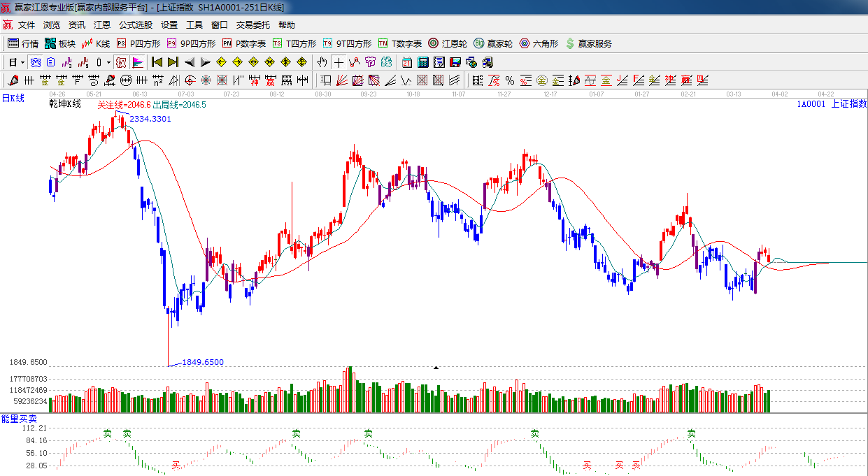Select the hand pan tool
The width and height of the screenshot is (868, 476).
322,62
